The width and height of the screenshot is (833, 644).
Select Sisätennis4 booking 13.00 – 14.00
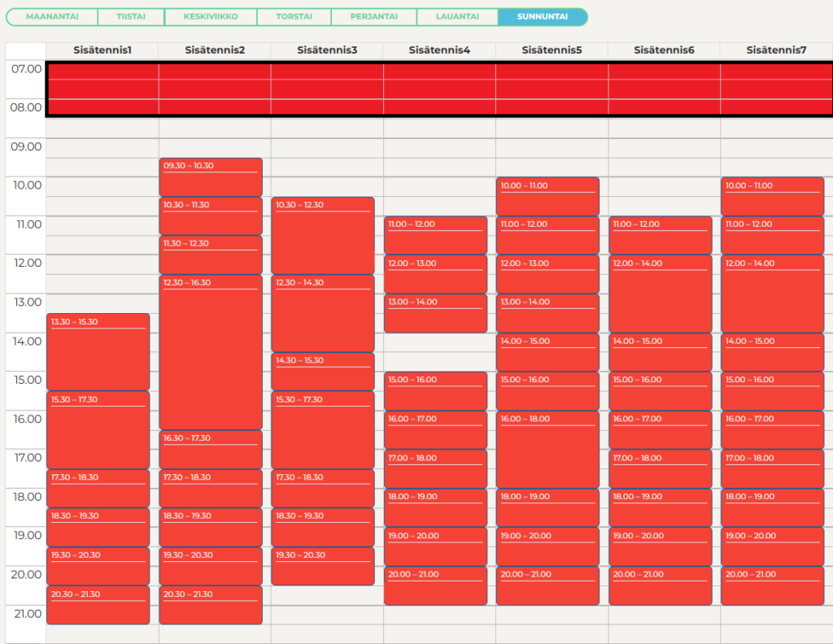tap(436, 313)
